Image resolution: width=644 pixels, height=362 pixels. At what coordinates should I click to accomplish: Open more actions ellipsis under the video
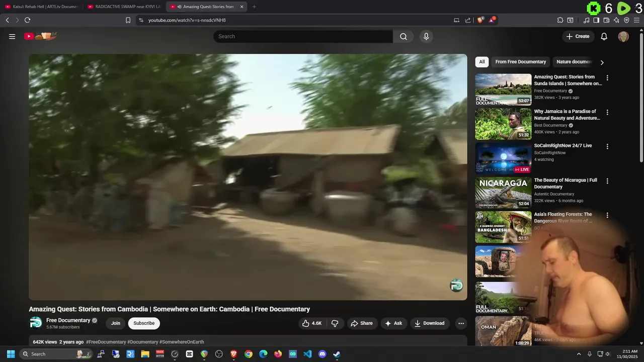461,323
